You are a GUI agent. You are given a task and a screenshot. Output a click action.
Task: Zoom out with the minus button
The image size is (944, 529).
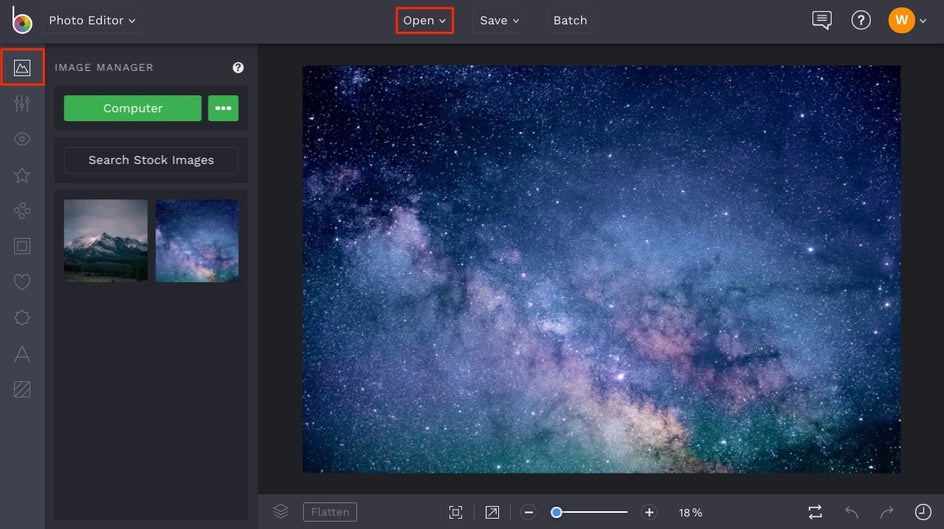[x=529, y=512]
